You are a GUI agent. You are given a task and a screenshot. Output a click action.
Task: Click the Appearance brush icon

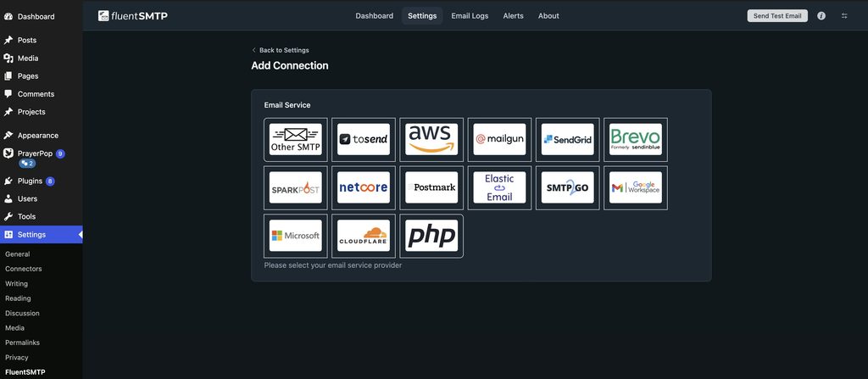tap(8, 135)
